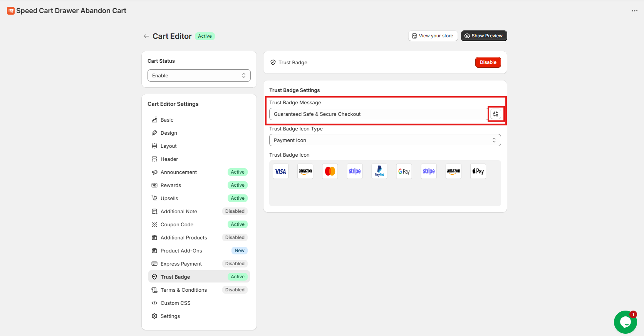Click the Show Preview button
The image size is (644, 336).
[484, 36]
